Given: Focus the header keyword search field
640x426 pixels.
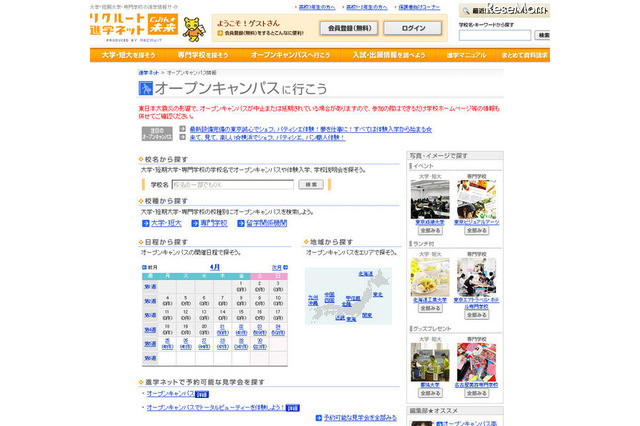Looking at the screenshot, I should coord(495,36).
